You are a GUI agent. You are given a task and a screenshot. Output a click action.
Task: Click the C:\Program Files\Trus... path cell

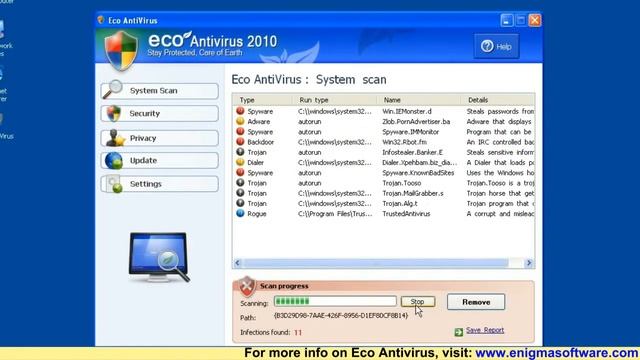[335, 213]
